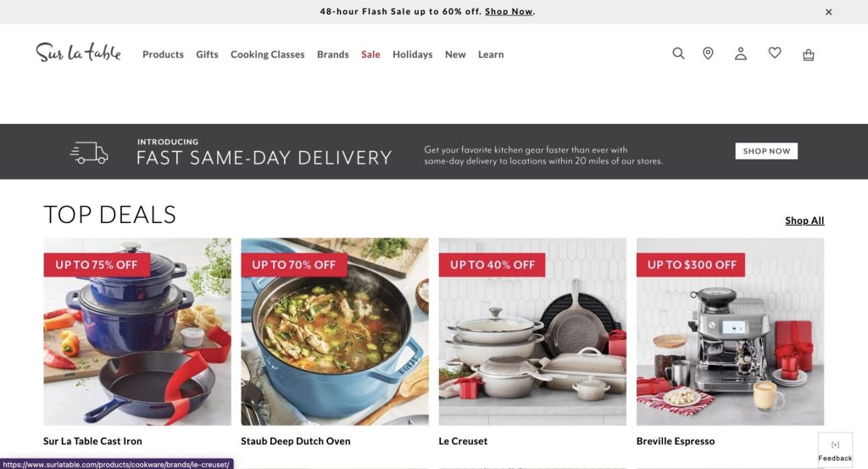Image resolution: width=868 pixels, height=469 pixels.
Task: Open the Cooking Classes menu
Action: click(267, 54)
